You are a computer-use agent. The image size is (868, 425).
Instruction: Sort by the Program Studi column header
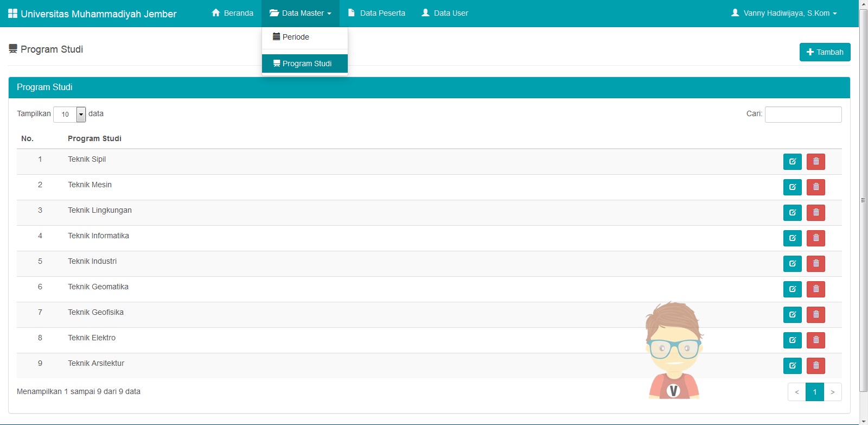[x=94, y=138]
